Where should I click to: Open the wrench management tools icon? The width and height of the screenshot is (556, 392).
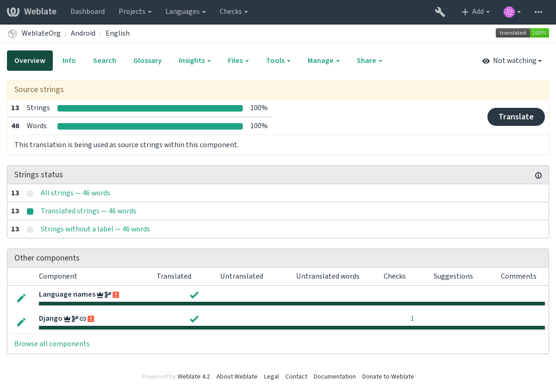coord(440,12)
